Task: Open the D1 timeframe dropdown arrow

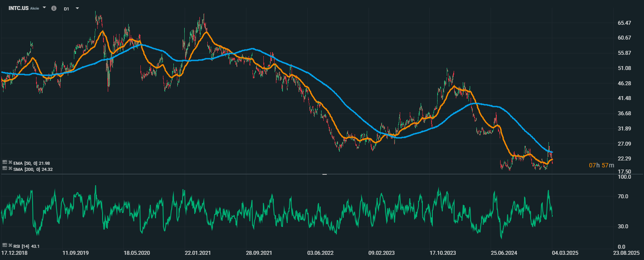Action: [x=77, y=8]
